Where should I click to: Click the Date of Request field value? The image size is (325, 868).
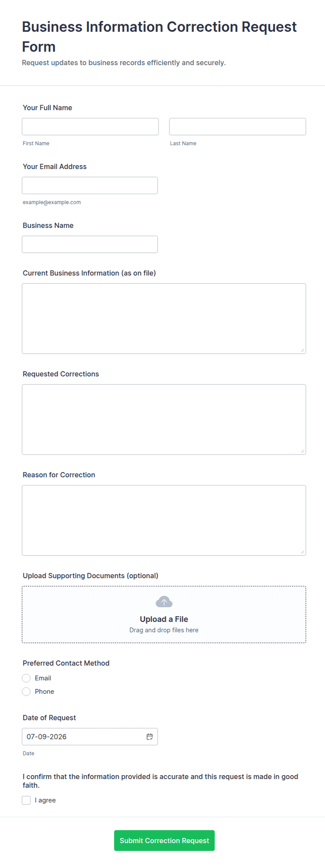[x=46, y=736]
